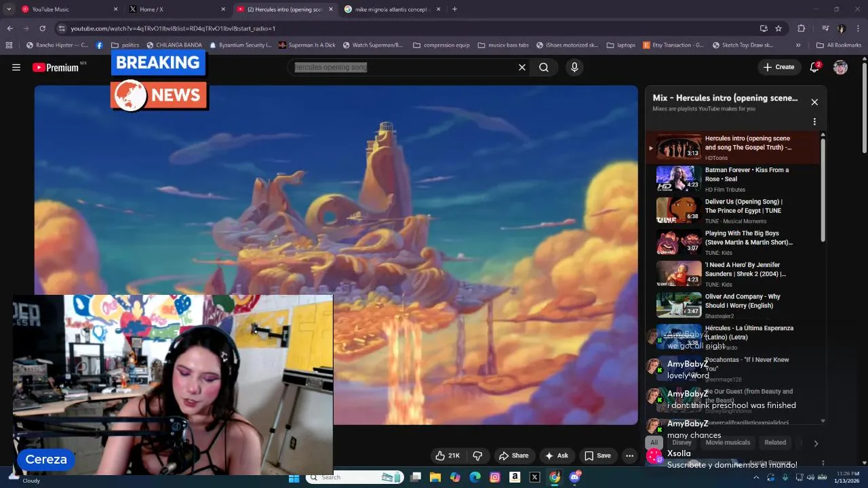Expand hidden bookmarks overflow chevron

point(798,45)
